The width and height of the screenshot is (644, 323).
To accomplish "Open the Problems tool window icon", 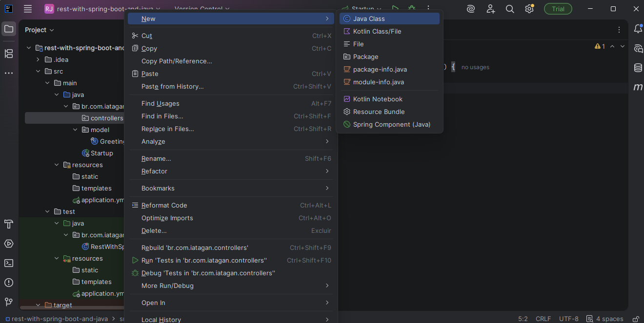I will (x=9, y=283).
